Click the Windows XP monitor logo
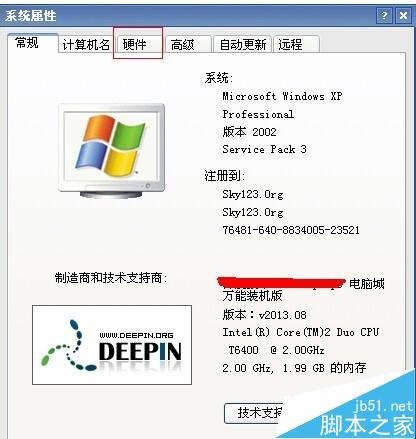Image resolution: width=416 pixels, height=439 pixels. click(x=112, y=151)
